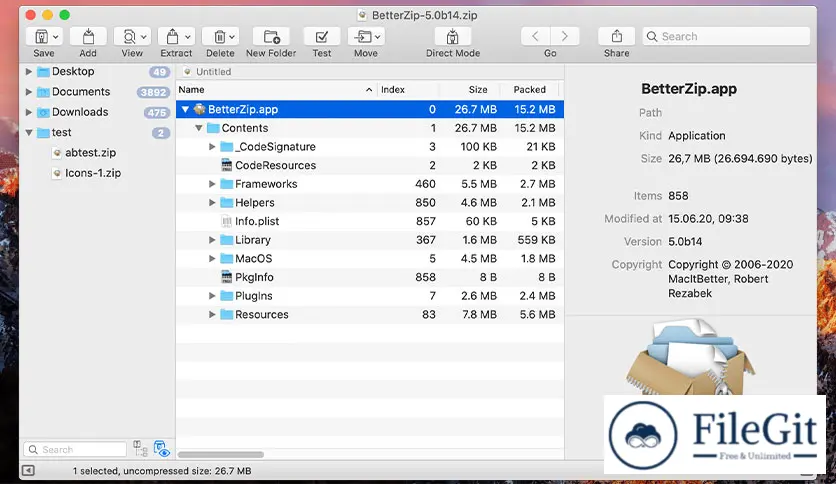Click the Contents folder name
The image size is (836, 484).
tap(245, 128)
